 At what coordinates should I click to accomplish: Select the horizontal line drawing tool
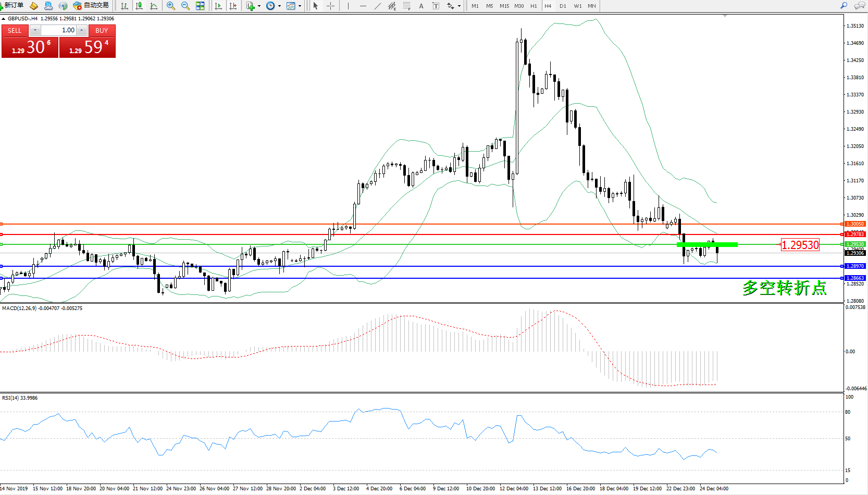[x=363, y=6]
